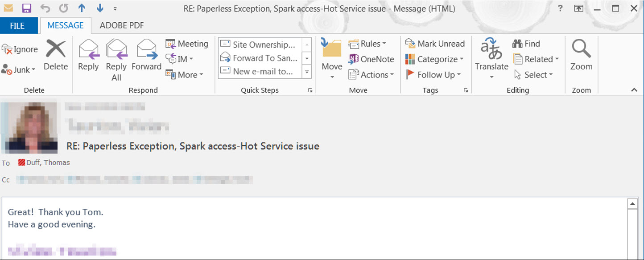The image size is (644, 260).
Task: Translate the message text
Action: (x=491, y=59)
